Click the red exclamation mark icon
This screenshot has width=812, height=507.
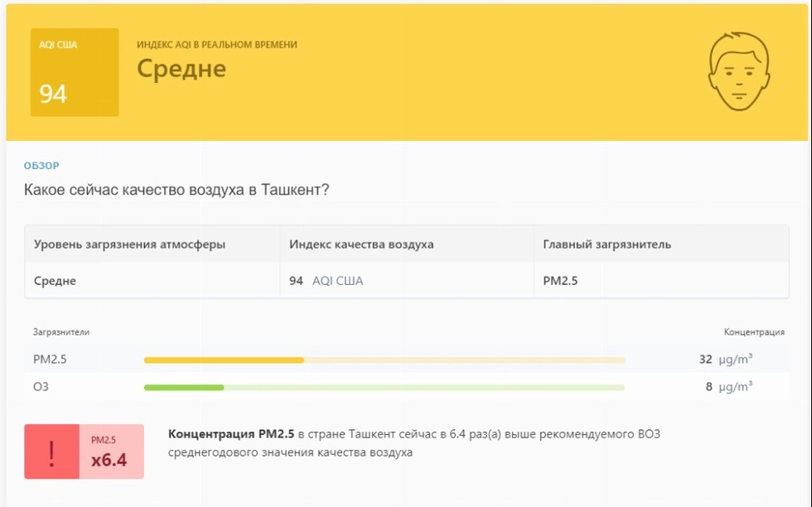coord(51,451)
